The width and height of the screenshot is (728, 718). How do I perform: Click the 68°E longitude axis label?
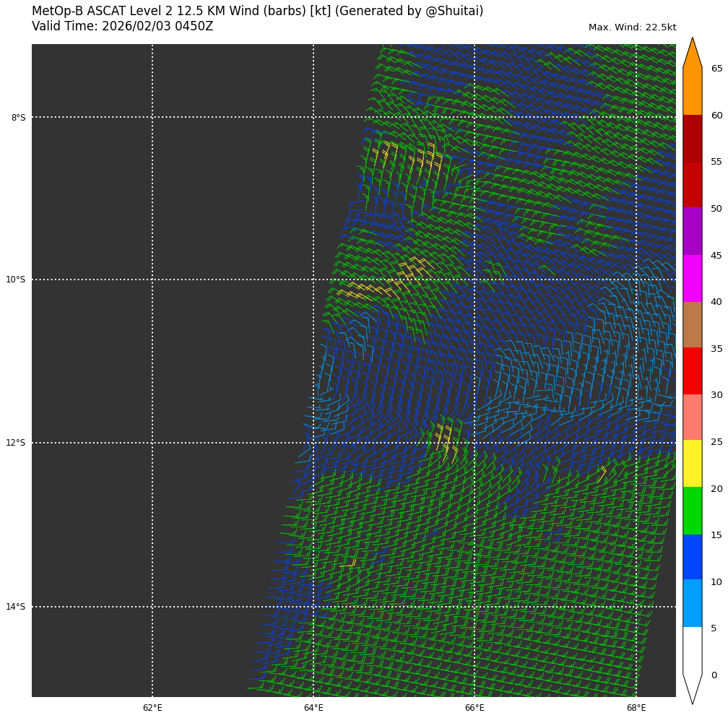tap(636, 708)
